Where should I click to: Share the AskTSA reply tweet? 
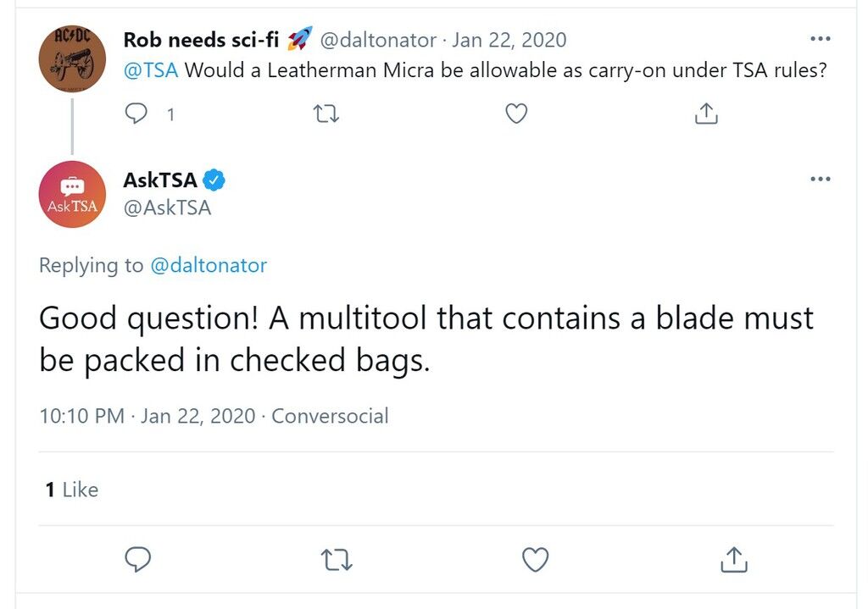pyautogui.click(x=734, y=559)
